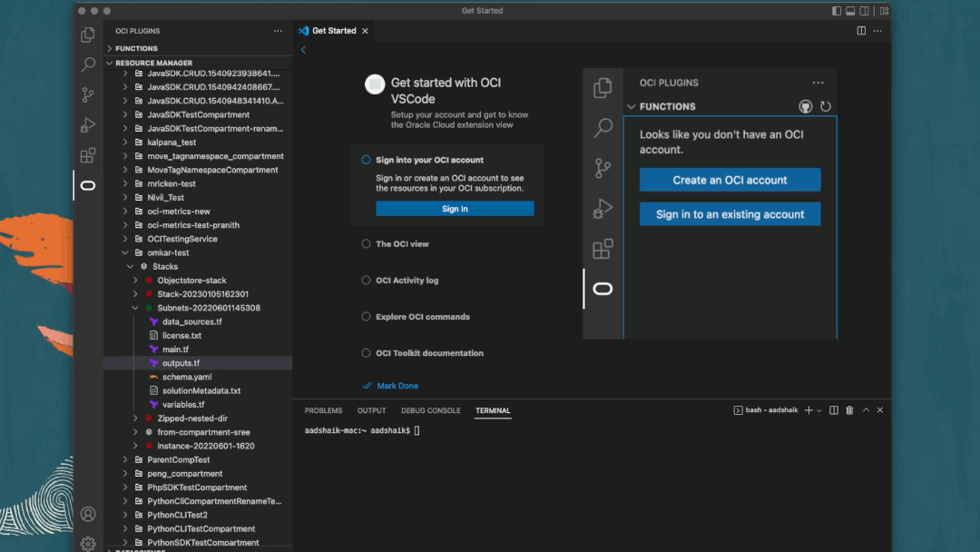Select the Search icon in the activity bar
This screenshot has height=552, width=980.
pyautogui.click(x=87, y=64)
